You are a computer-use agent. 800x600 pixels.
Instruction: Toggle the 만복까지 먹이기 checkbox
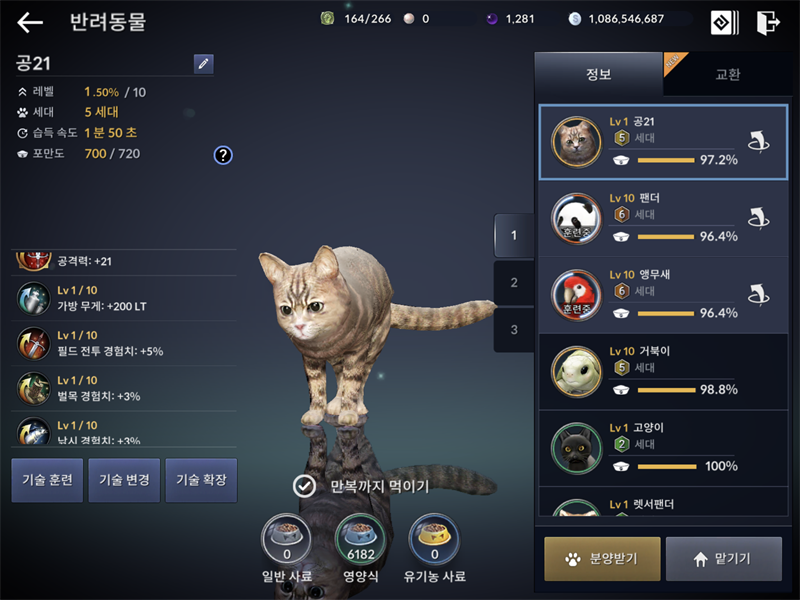(x=305, y=486)
